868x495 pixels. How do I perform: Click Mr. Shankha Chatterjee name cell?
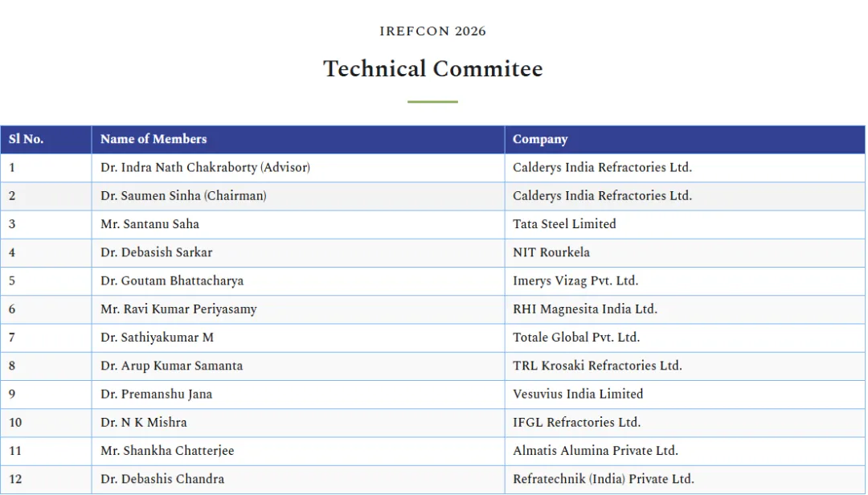167,451
